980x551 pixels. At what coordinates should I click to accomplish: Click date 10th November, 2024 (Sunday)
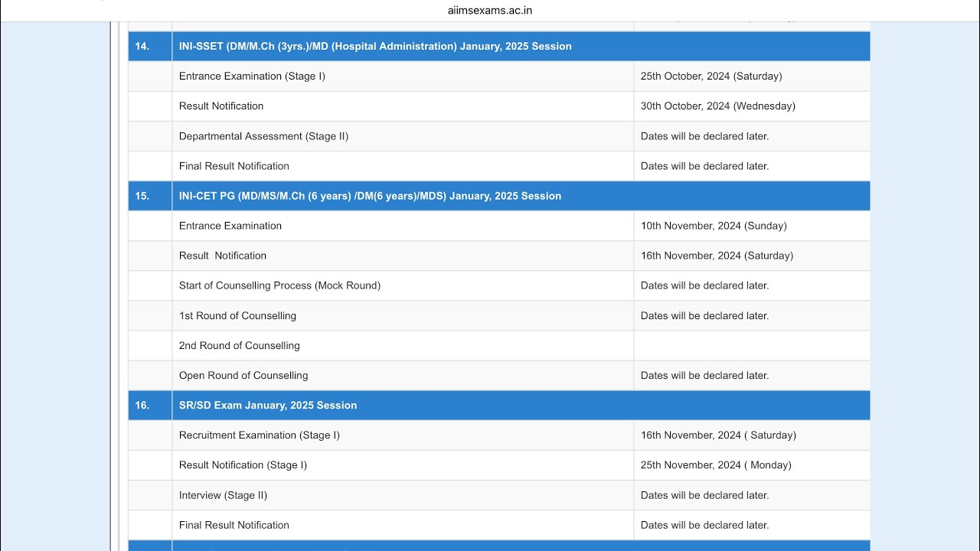click(714, 226)
